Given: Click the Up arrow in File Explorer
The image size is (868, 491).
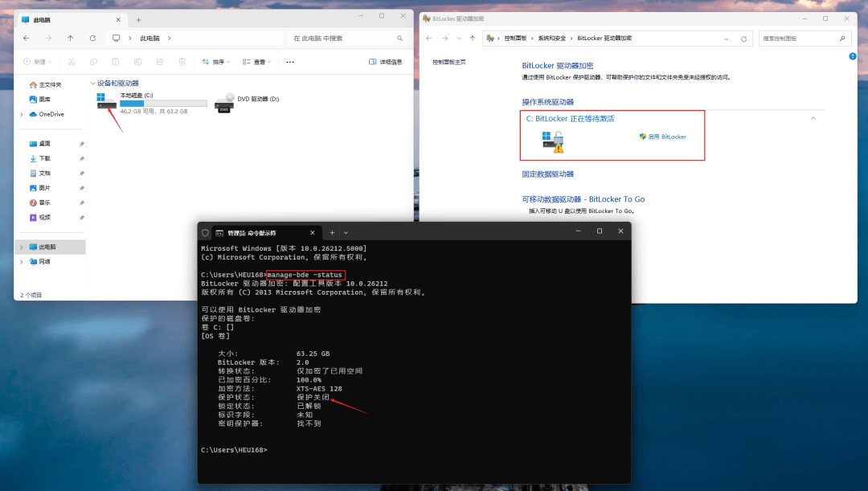Looking at the screenshot, I should (71, 38).
